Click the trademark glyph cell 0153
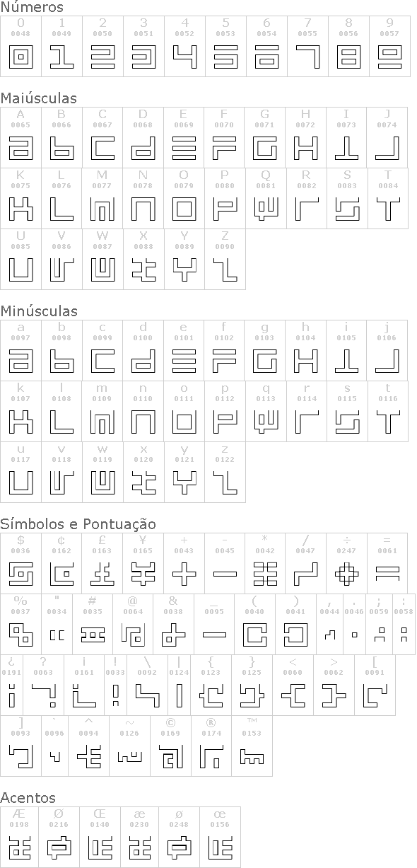This screenshot has height=868, width=417. pos(252,746)
